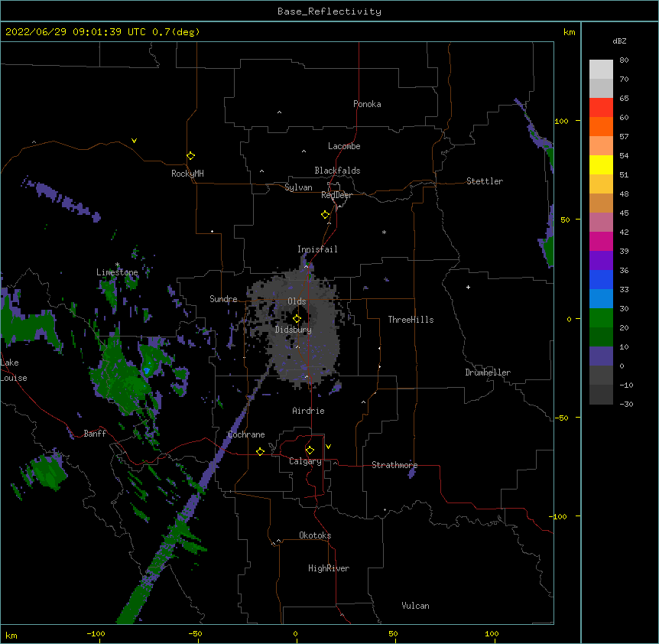Click the white asterisk marker east of Innisfail
Viewport: 659px width, 644px height.
(x=384, y=232)
